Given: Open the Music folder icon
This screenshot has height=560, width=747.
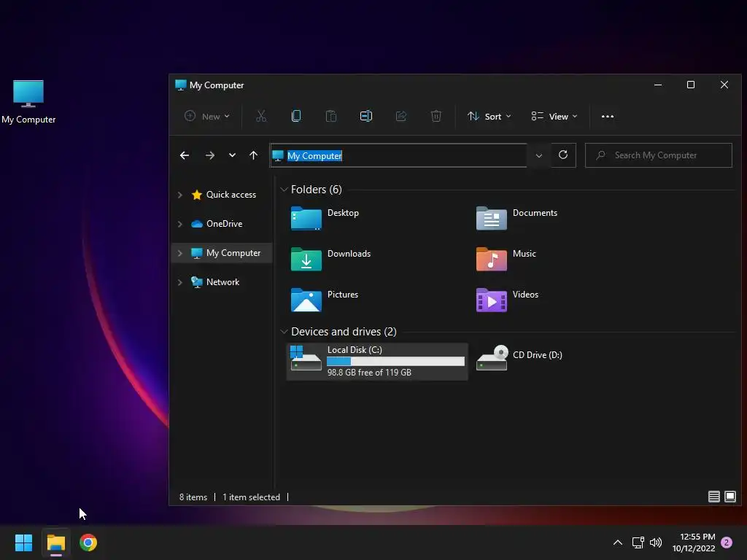Looking at the screenshot, I should pos(491,259).
